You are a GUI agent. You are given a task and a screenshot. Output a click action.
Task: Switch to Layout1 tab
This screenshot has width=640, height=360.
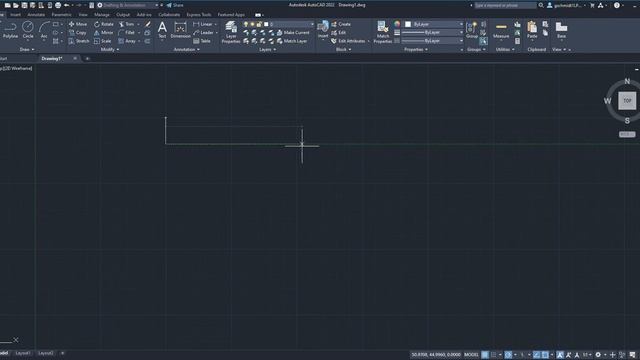pos(23,353)
